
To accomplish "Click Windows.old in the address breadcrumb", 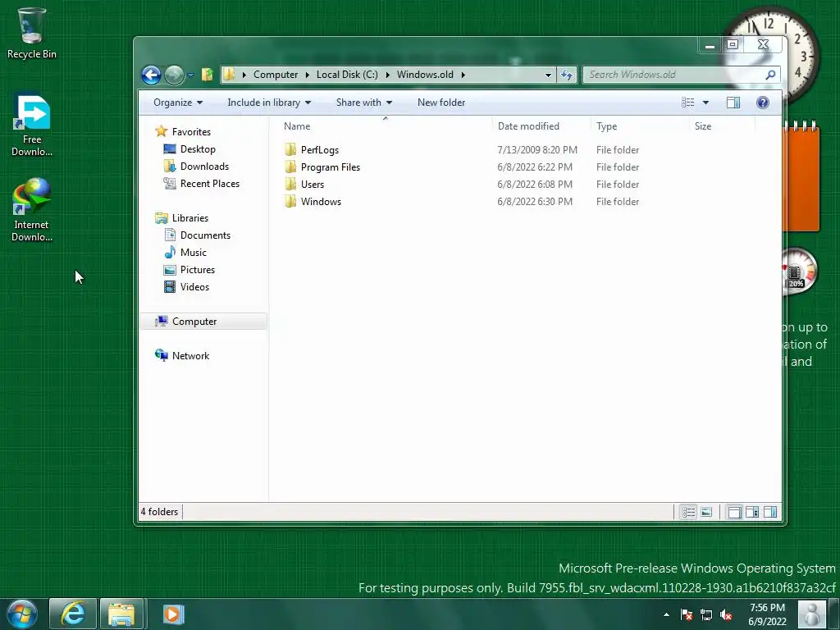I will [425, 75].
